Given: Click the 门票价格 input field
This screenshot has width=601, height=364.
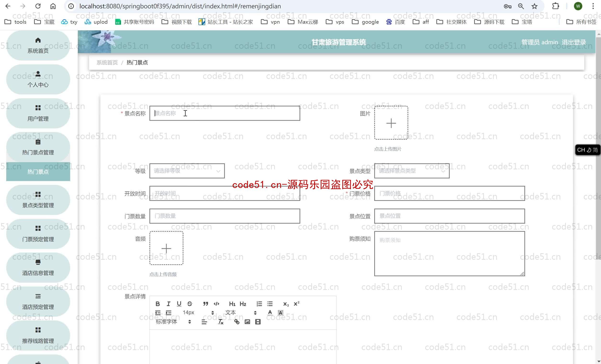Looking at the screenshot, I should click(x=449, y=193).
